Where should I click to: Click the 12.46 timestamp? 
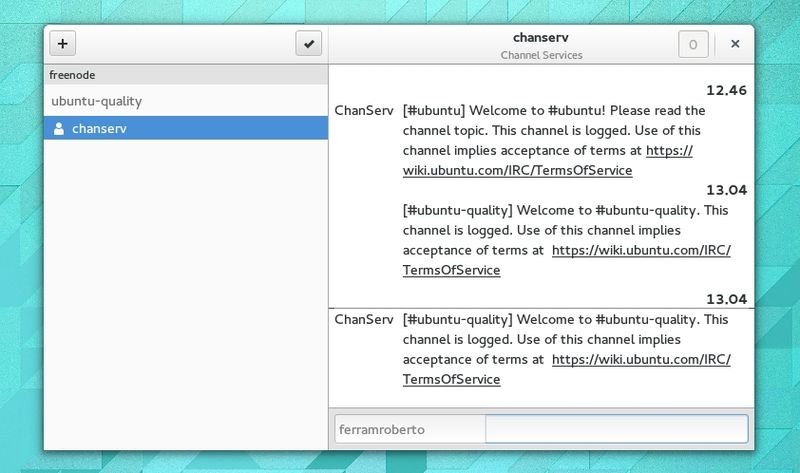(728, 90)
